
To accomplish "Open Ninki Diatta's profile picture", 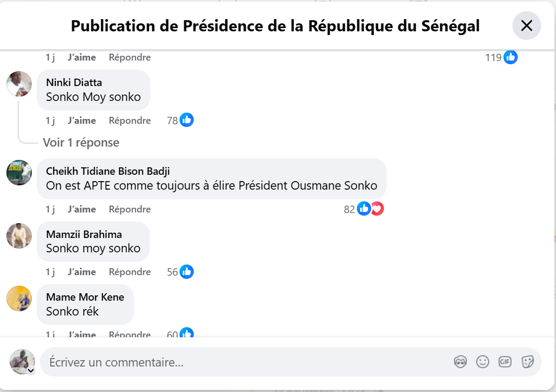I will click(x=19, y=83).
